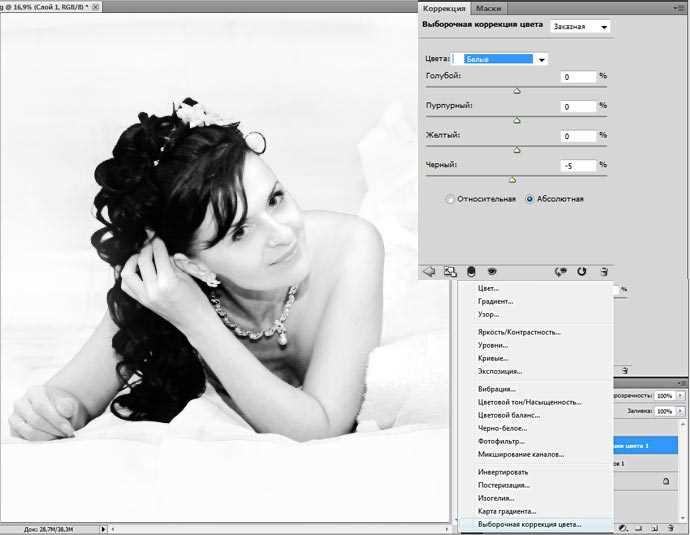
Task: Click the Голубой percent input field
Action: [x=578, y=77]
